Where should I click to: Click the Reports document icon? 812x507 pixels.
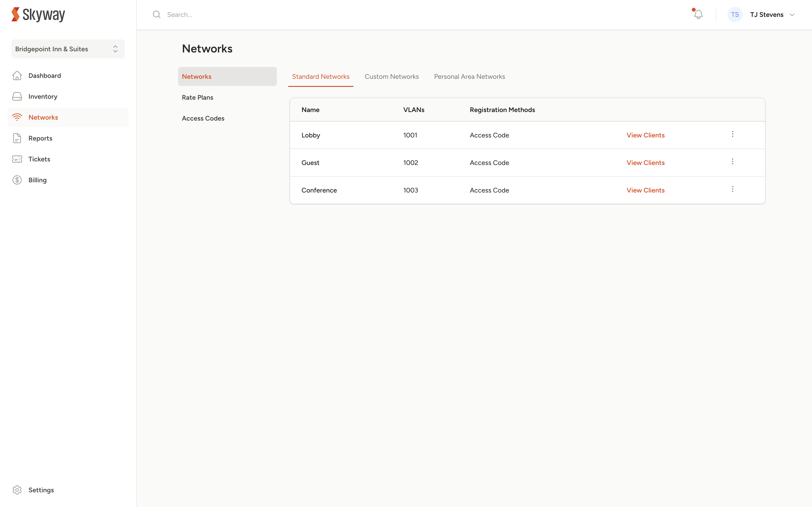pyautogui.click(x=17, y=138)
